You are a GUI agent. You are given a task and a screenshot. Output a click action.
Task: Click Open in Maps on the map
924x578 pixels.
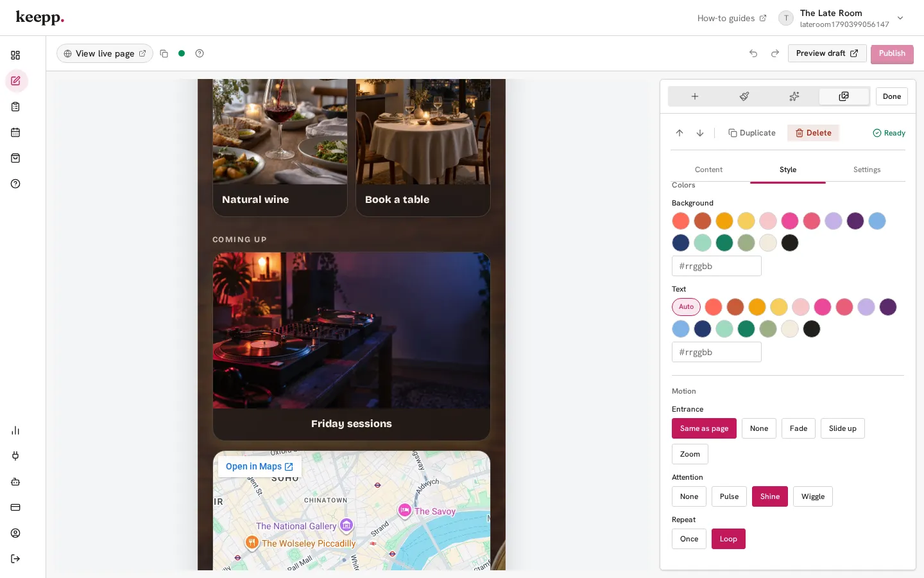pyautogui.click(x=259, y=466)
